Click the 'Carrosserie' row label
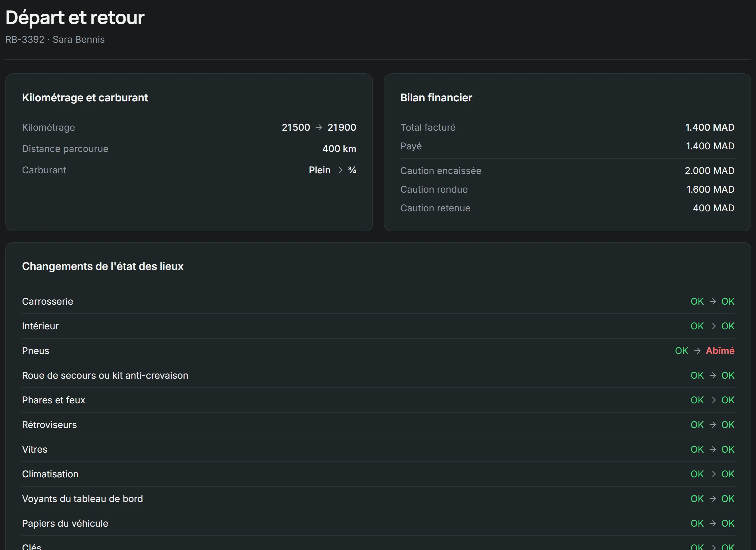The width and height of the screenshot is (756, 550). pyautogui.click(x=47, y=302)
